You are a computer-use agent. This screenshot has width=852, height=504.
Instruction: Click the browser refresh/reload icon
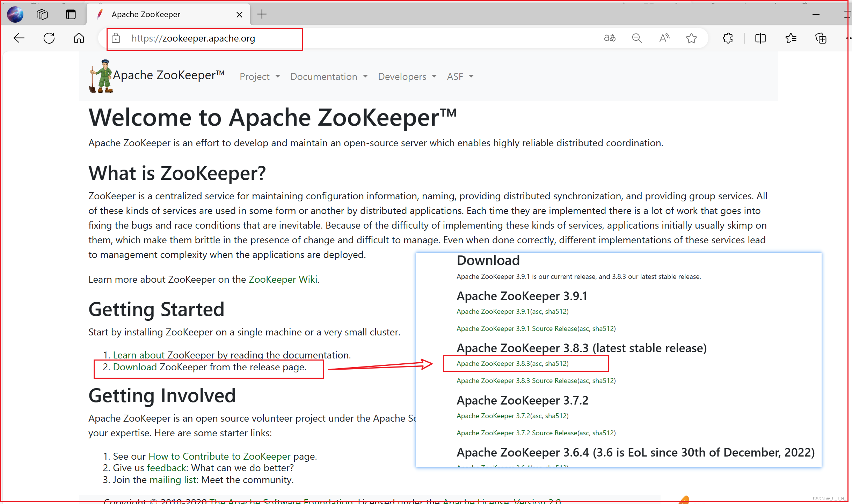[x=49, y=38]
